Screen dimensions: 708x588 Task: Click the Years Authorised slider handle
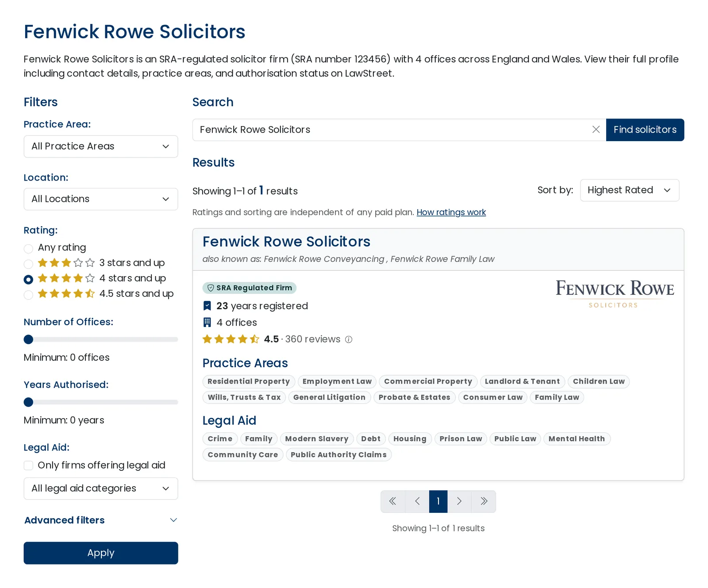[28, 402]
